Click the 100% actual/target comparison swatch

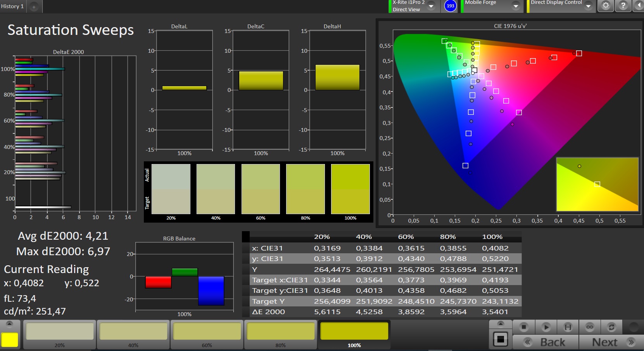coord(350,189)
